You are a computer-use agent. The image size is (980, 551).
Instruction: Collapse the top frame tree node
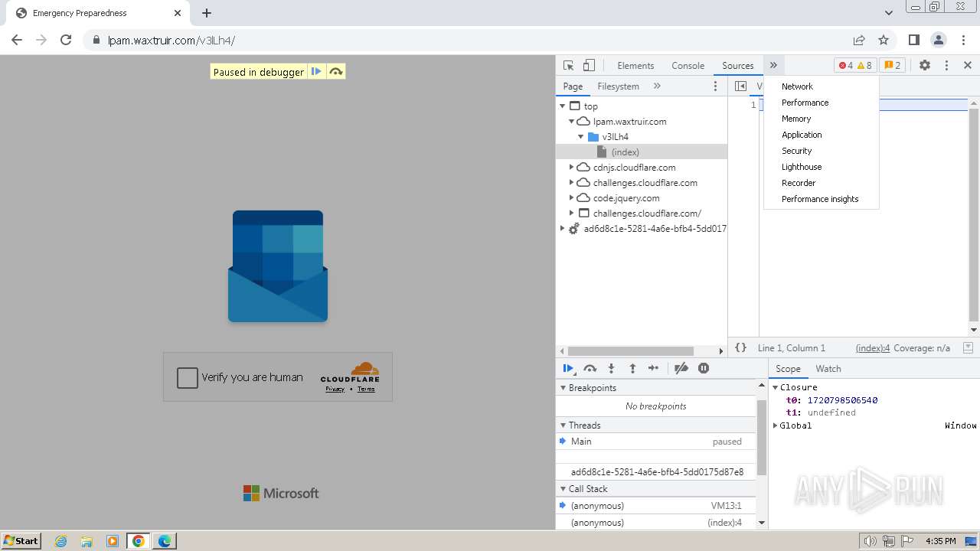tap(563, 106)
